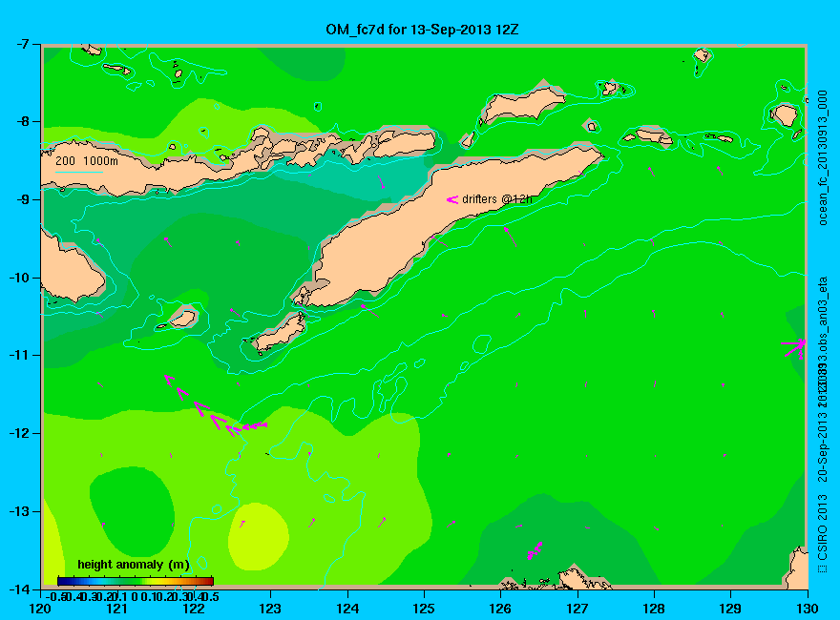Click the magenta arrowhead beside drifters @12h
Screen dimensions: 840x620
point(452,199)
